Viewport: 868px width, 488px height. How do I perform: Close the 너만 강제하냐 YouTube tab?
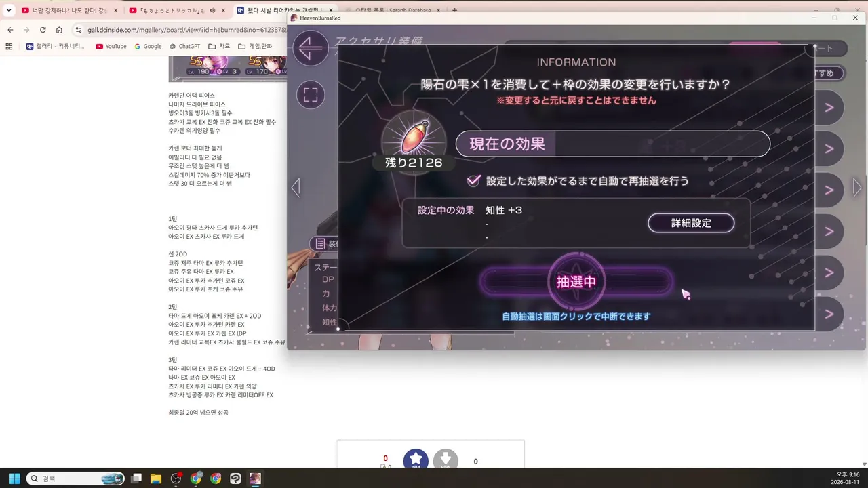(115, 10)
